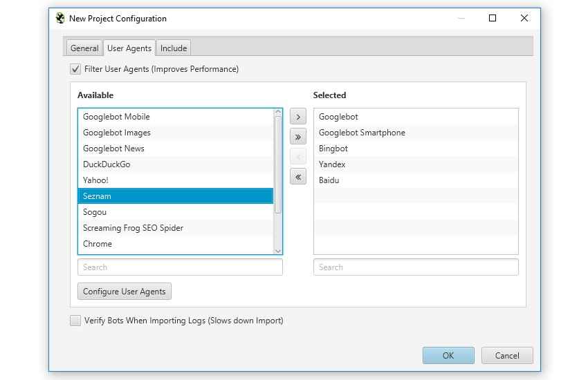Choose Screaming Frog SEO Spider user agent
Image resolution: width=588 pixels, height=380 pixels.
(133, 228)
